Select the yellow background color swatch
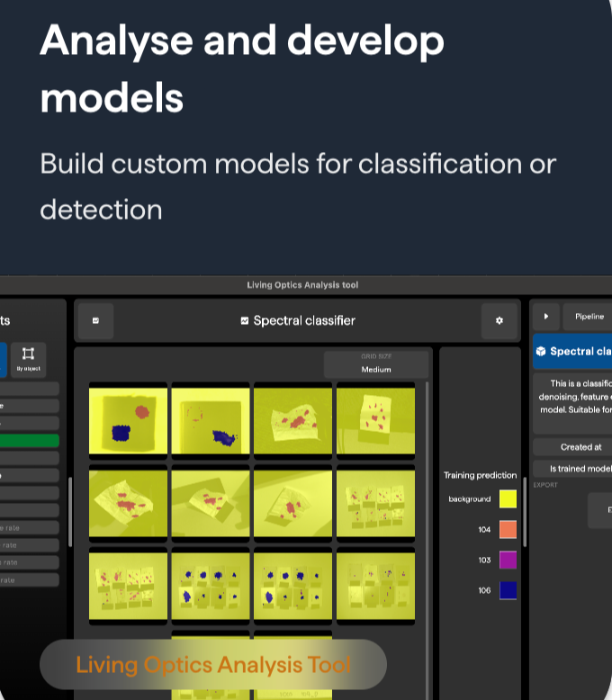612x700 pixels. click(x=508, y=499)
